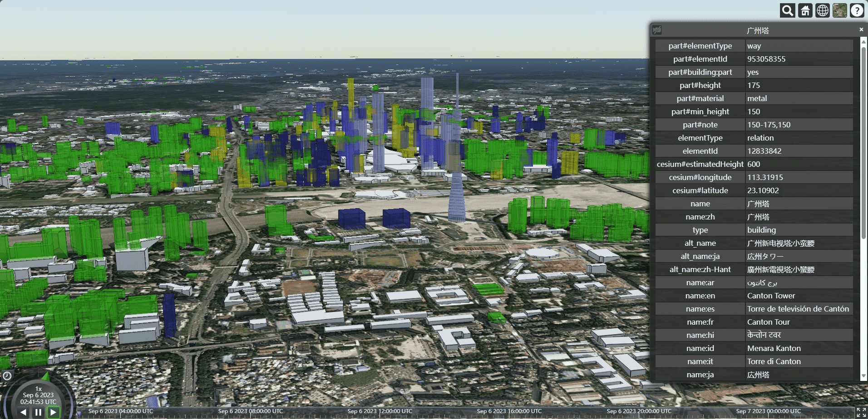
Task: Select the name:en value 'Canton Tower'
Action: pos(771,296)
